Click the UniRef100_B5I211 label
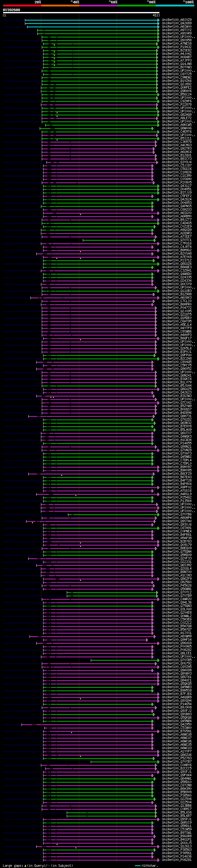This screenshot has height=868, width=197. pyautogui.click(x=177, y=139)
